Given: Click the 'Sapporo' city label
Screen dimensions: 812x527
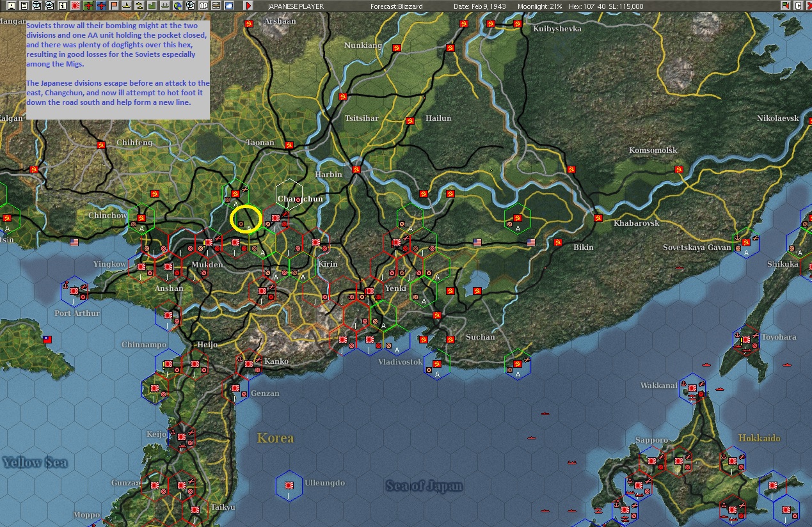Looking at the screenshot, I should pyautogui.click(x=652, y=440).
